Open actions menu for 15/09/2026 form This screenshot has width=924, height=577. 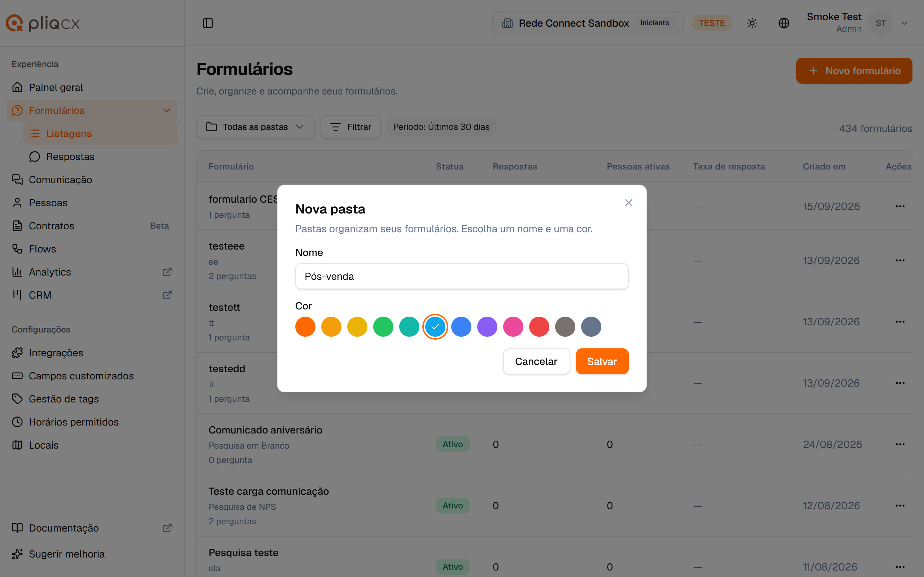(x=899, y=206)
